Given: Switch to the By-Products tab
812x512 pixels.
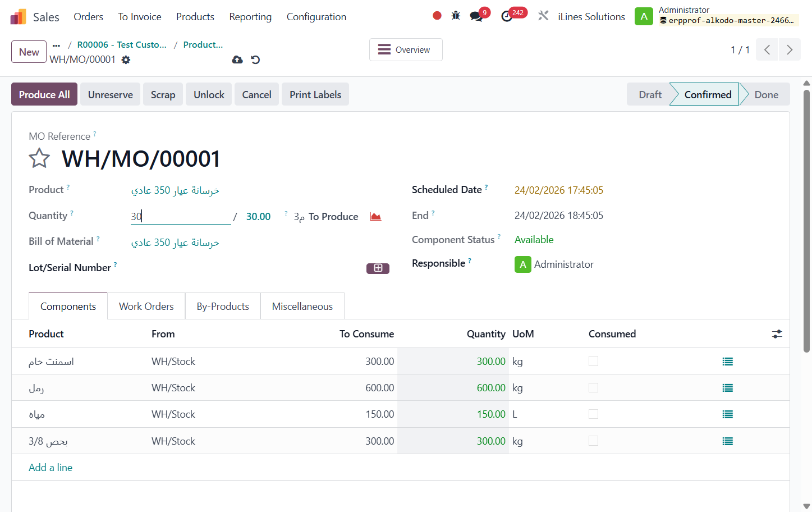Looking at the screenshot, I should [223, 306].
